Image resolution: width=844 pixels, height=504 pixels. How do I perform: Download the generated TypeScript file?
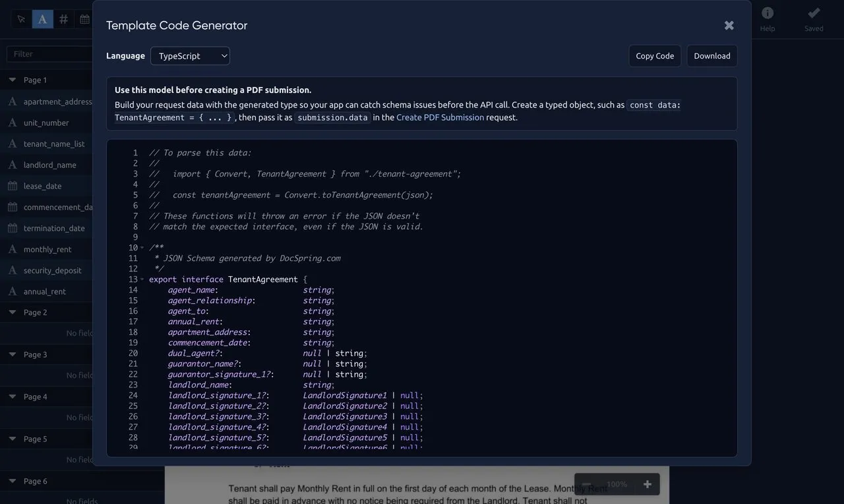coord(712,56)
